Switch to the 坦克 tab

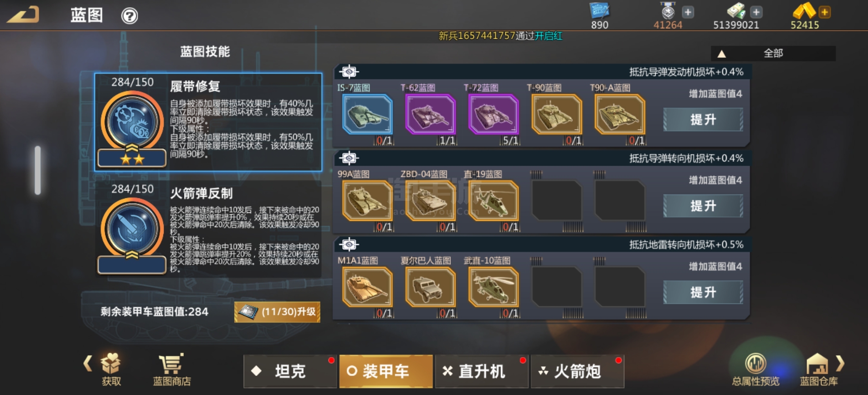290,371
